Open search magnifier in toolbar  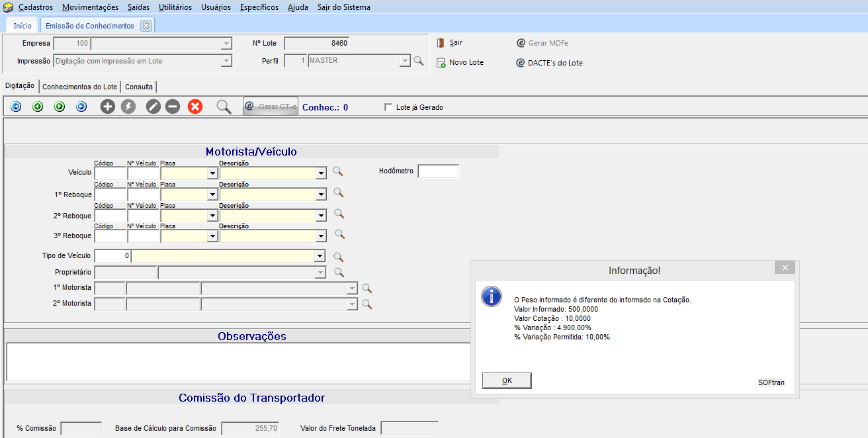(224, 107)
